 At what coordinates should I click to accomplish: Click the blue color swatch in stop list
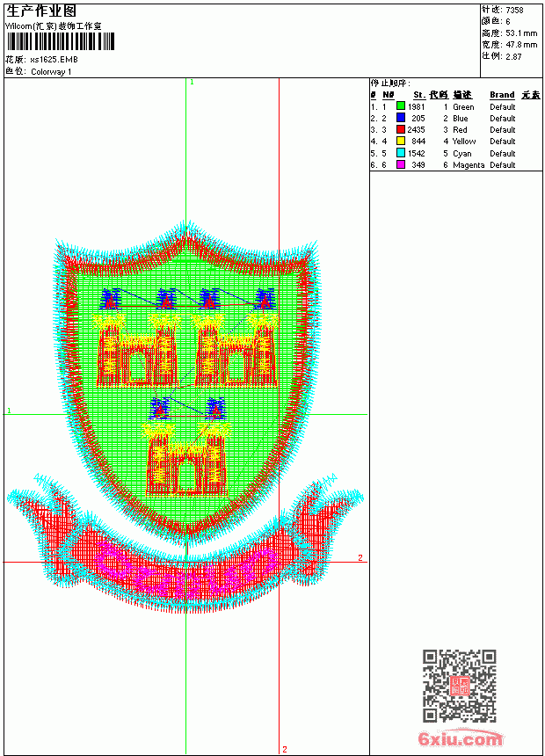[400, 117]
